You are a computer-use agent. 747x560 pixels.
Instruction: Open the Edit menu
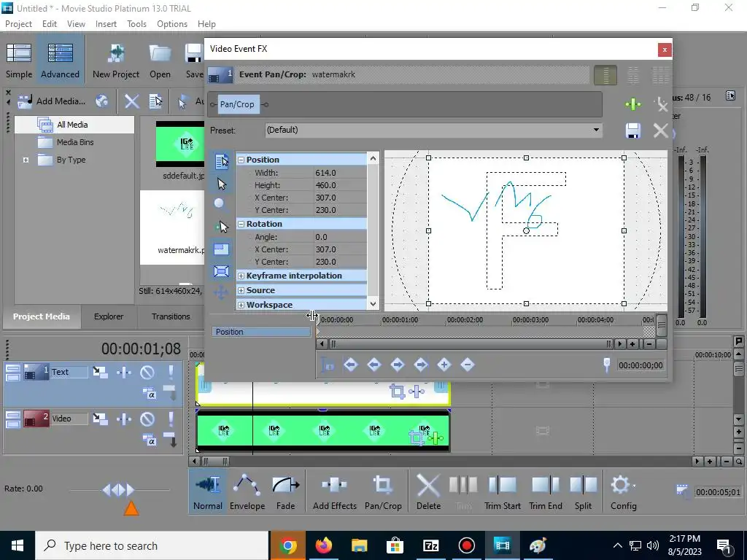click(50, 24)
